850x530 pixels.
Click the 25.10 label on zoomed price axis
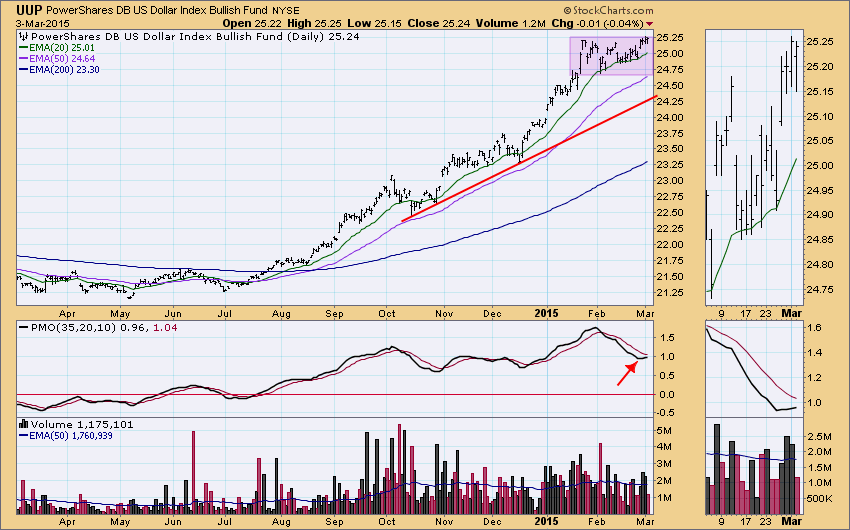point(819,117)
